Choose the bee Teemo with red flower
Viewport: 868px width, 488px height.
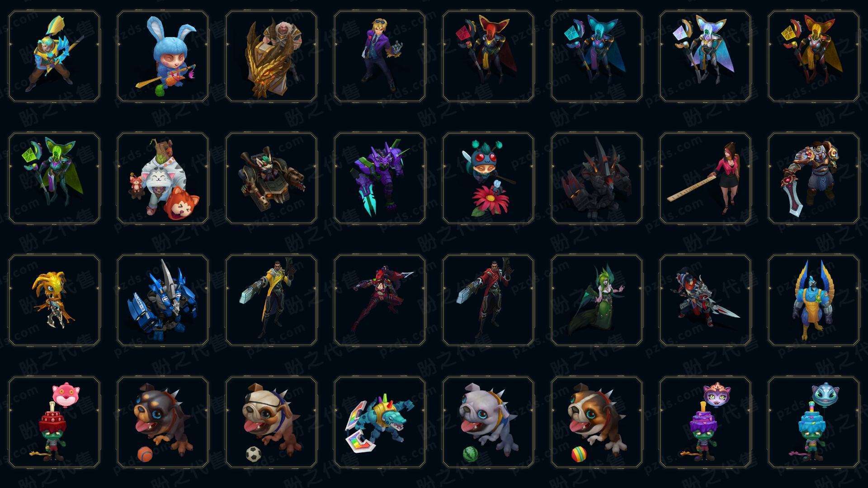coord(488,178)
